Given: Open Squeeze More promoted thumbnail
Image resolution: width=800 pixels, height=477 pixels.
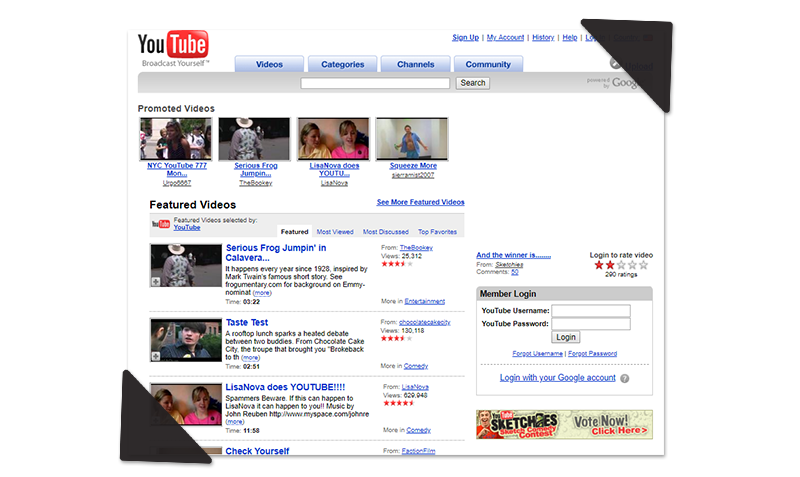Looking at the screenshot, I should point(412,139).
